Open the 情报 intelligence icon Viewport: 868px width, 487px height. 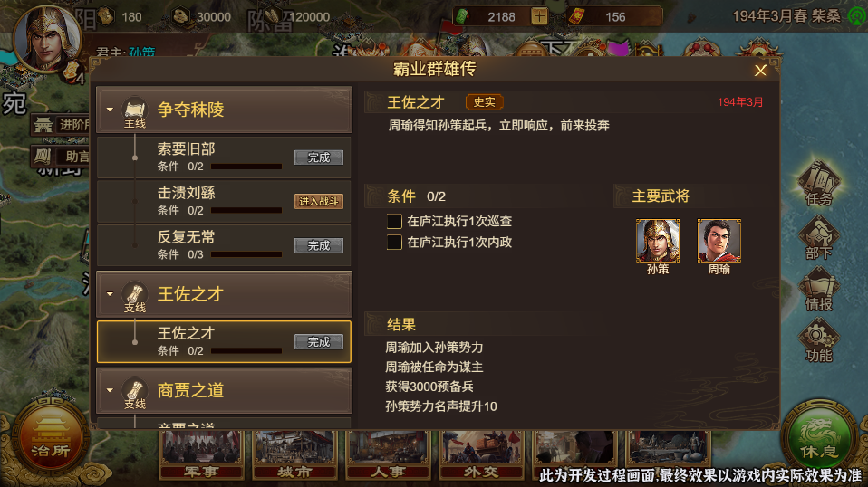818,289
